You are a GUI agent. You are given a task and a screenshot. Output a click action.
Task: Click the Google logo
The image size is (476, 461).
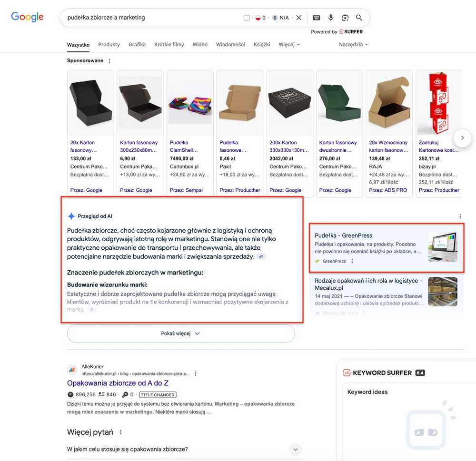pos(27,17)
